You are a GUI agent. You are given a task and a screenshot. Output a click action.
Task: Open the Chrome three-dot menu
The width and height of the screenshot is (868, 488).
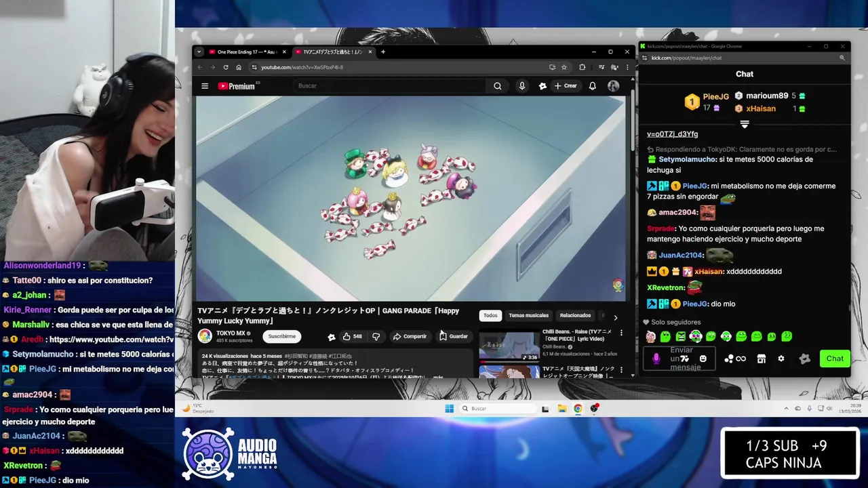point(627,67)
